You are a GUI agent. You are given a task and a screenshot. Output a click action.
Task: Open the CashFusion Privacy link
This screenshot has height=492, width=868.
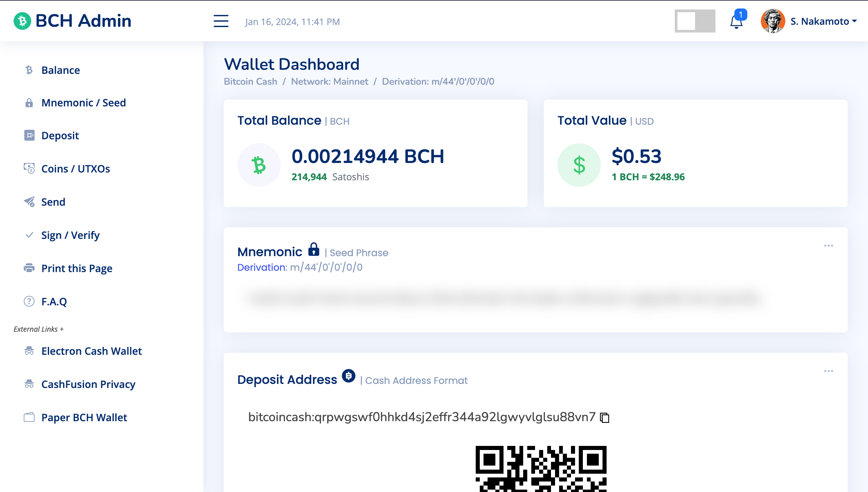(x=88, y=384)
